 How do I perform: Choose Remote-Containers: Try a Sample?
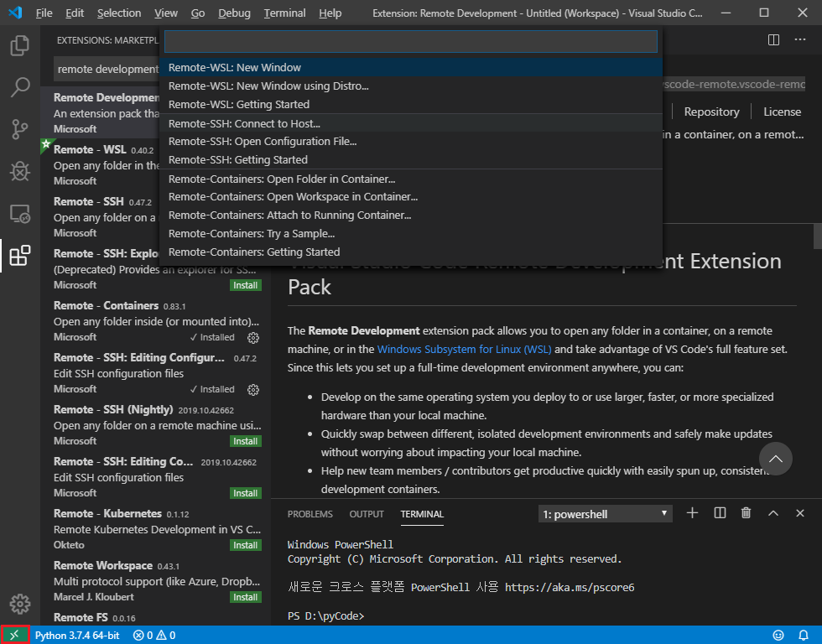[x=411, y=234]
